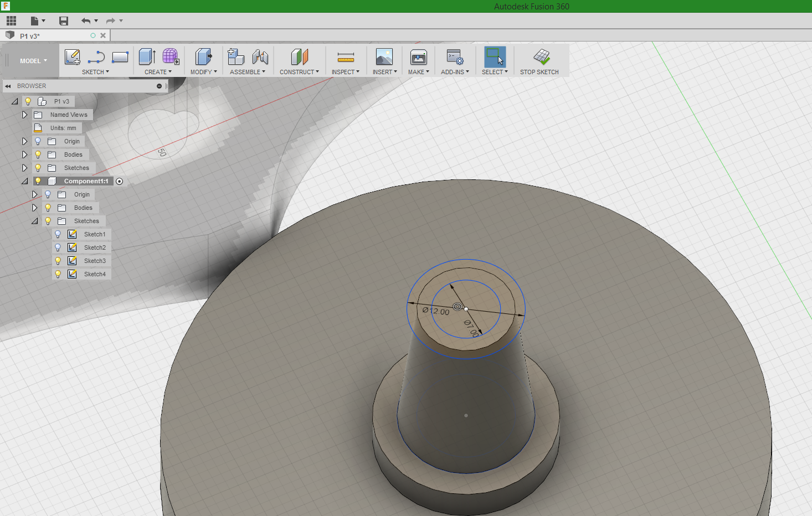Click the Stop Sketch icon
Image resolution: width=812 pixels, height=516 pixels.
point(541,56)
